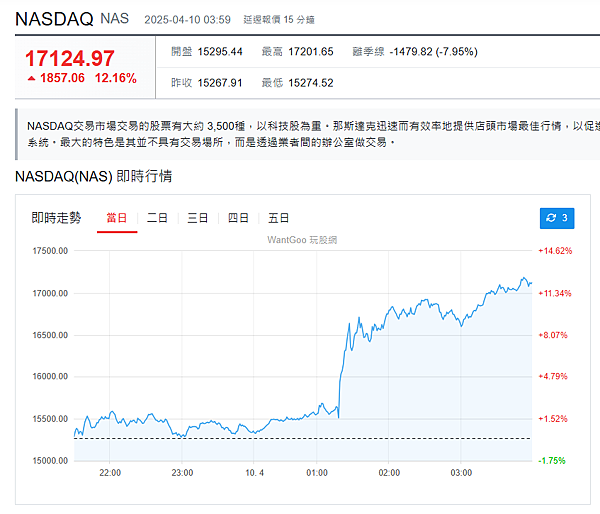Click the green -1.75% axis label

click(552, 461)
